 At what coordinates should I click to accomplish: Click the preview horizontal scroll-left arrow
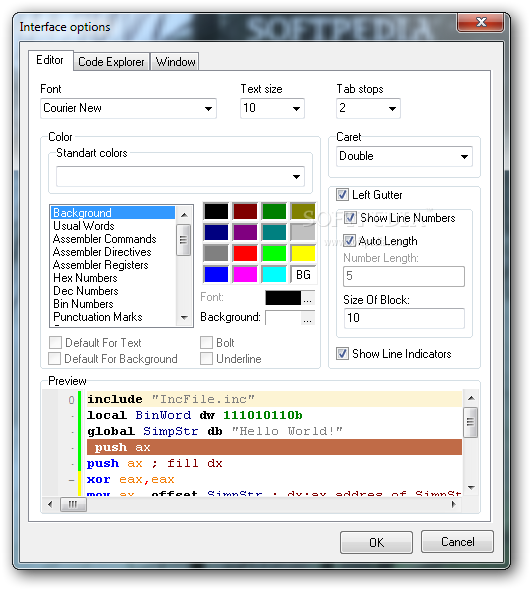click(50, 504)
